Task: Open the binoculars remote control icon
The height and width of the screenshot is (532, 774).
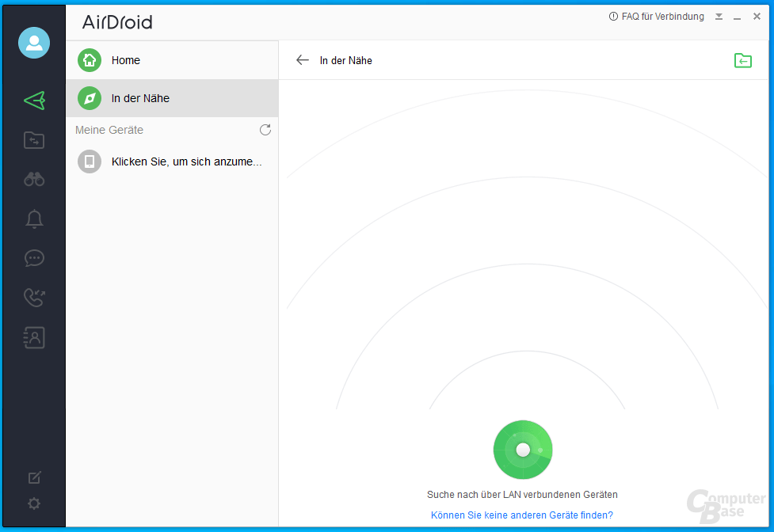Action: click(34, 179)
